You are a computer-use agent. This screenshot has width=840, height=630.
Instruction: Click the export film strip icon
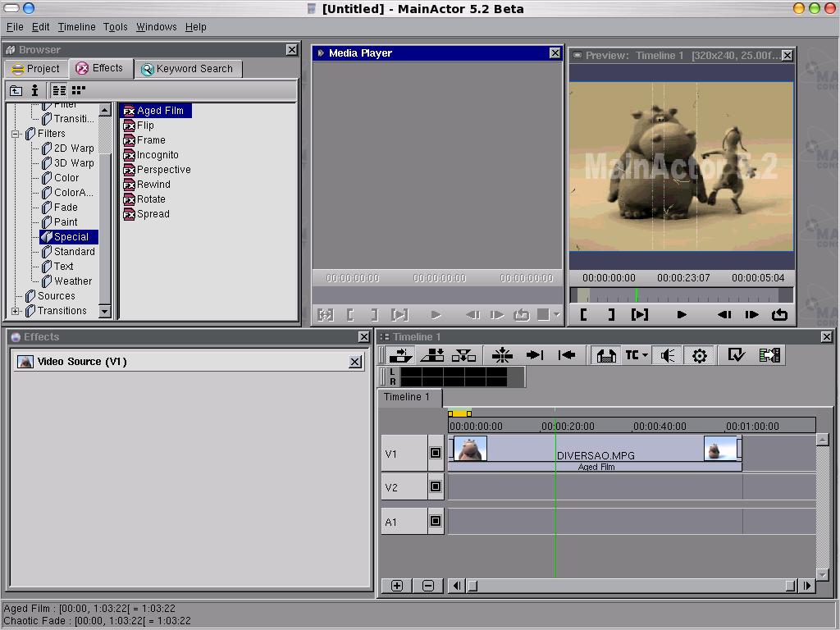click(769, 355)
